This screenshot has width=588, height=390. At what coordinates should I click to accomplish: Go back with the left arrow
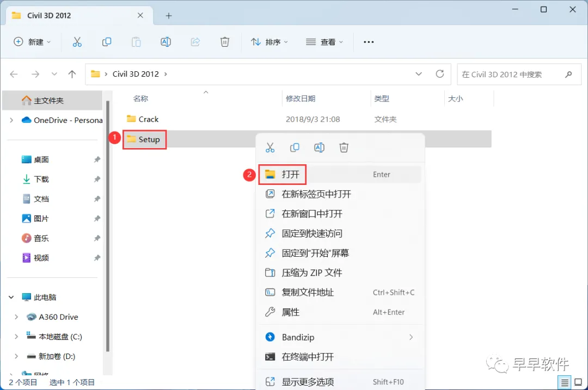[14, 74]
